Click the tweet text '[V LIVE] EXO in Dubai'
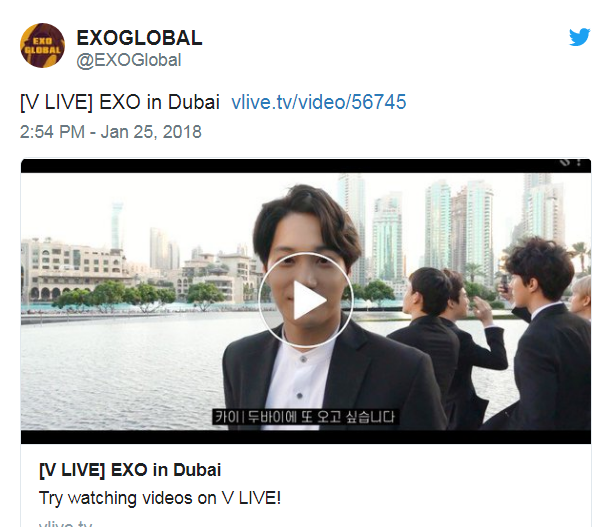 [120, 102]
